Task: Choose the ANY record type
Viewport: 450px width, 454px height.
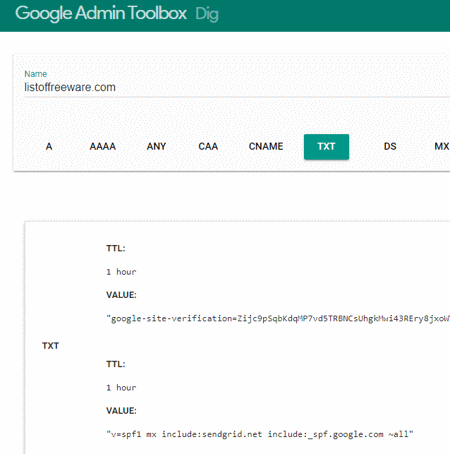Action: tap(156, 146)
